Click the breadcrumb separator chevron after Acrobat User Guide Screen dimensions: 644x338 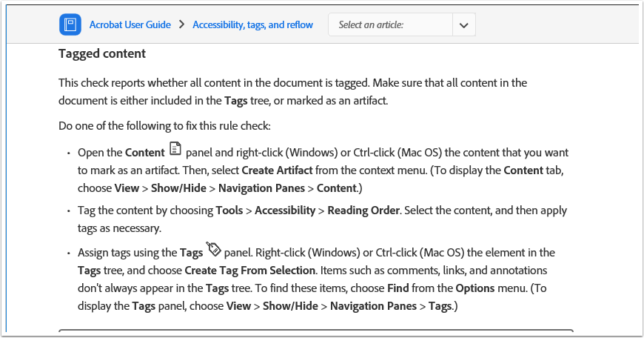coord(182,24)
